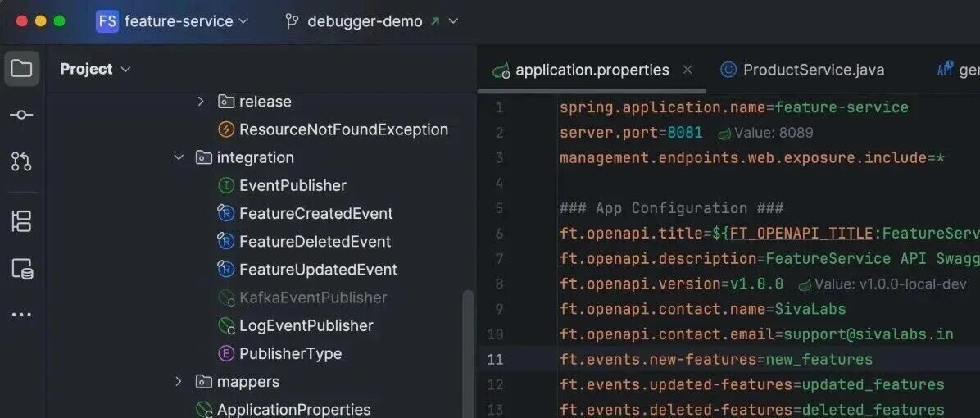Click the Spring bean icon of KafkaEventPublisher
980x418 pixels.
226,298
